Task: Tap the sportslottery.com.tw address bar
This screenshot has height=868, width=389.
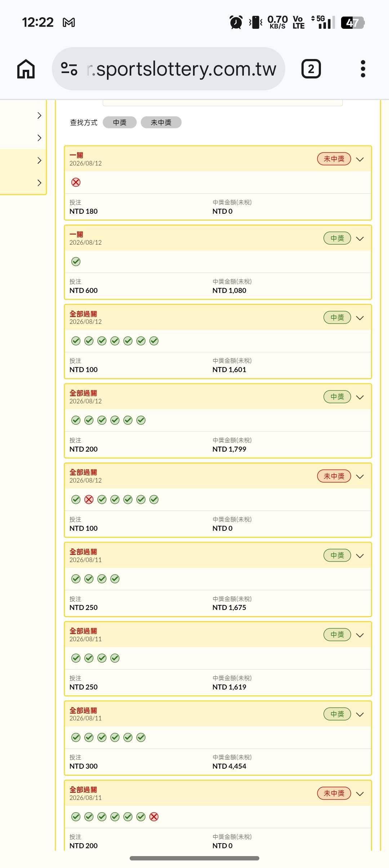Action: click(169, 69)
